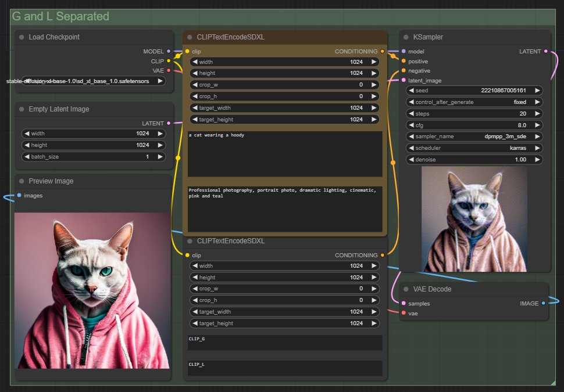Viewport: 564px width, 392px height.
Task: Switch to next sampler_name with right arrow
Action: point(537,136)
